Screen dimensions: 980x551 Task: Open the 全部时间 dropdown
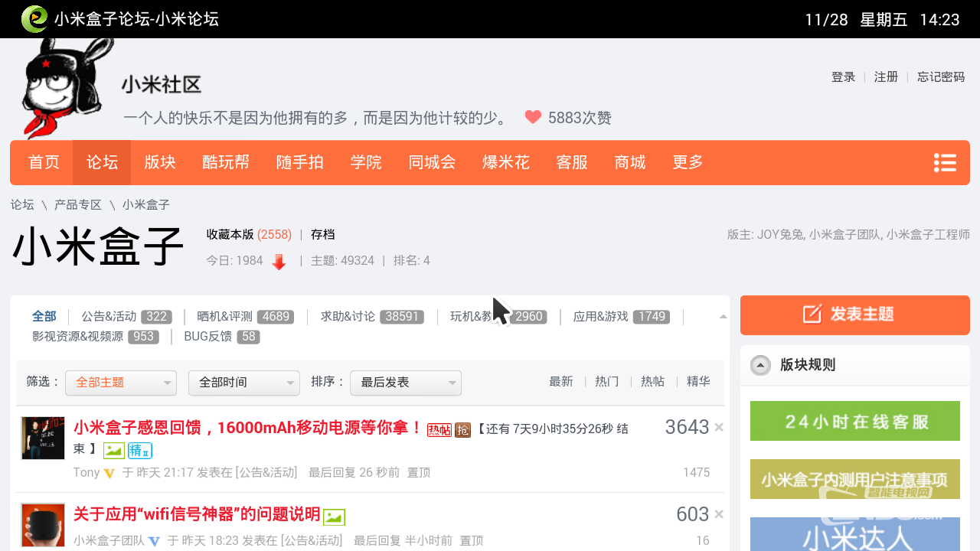(244, 383)
